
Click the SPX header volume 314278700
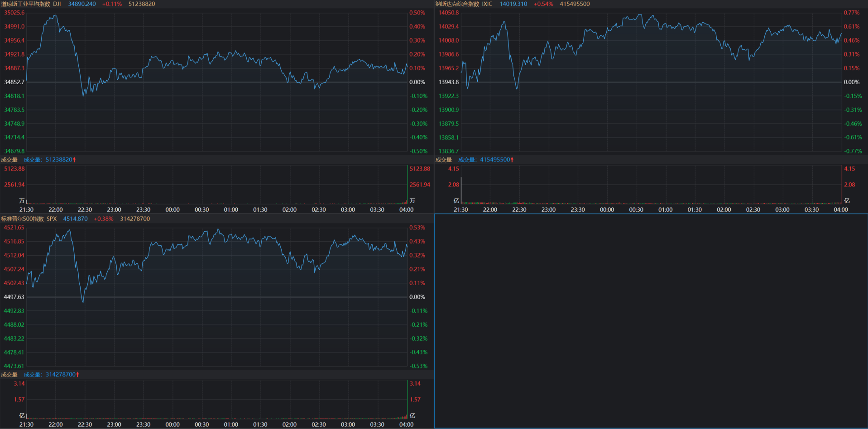pos(135,219)
